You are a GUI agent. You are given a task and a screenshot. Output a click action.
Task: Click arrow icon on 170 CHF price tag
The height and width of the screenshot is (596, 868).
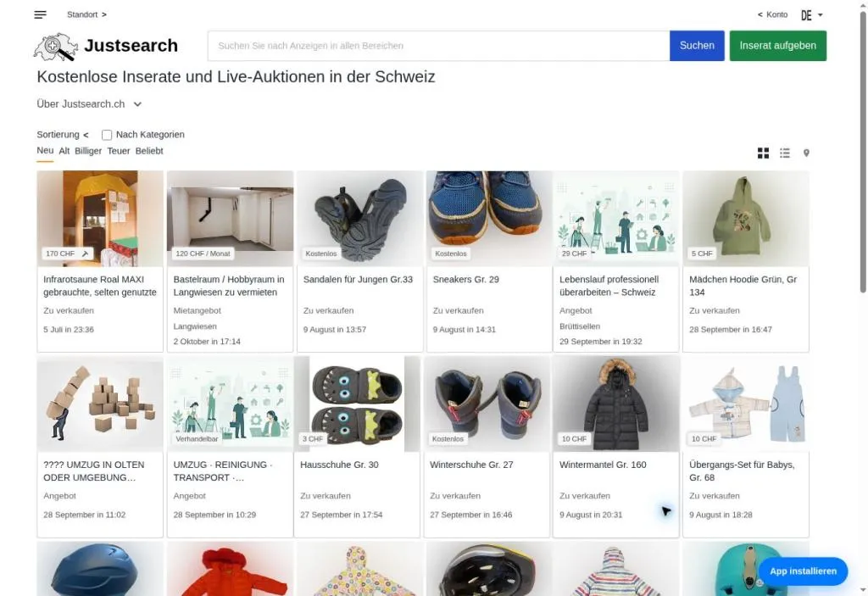[85, 253]
